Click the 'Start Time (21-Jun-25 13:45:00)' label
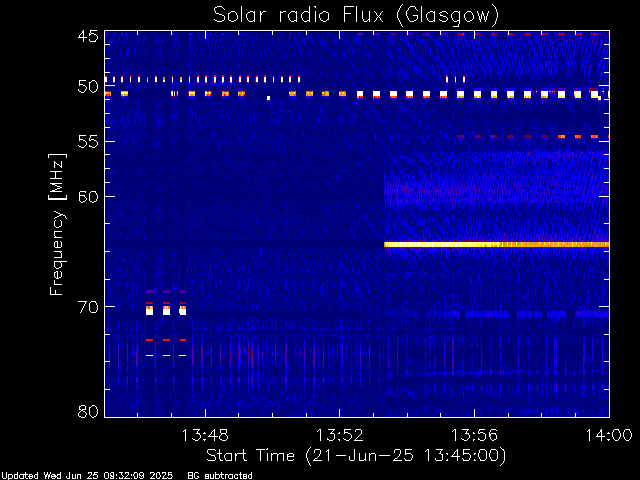 (356, 456)
